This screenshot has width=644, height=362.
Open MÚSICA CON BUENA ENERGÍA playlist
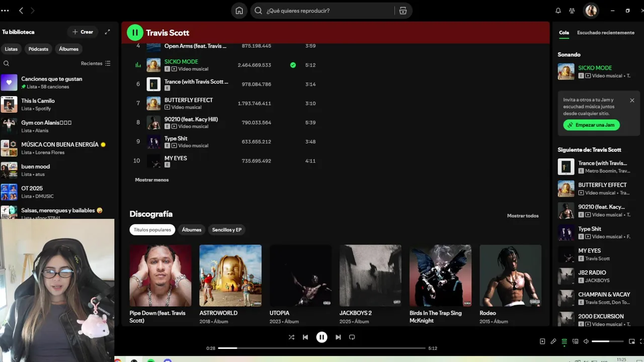(x=57, y=148)
